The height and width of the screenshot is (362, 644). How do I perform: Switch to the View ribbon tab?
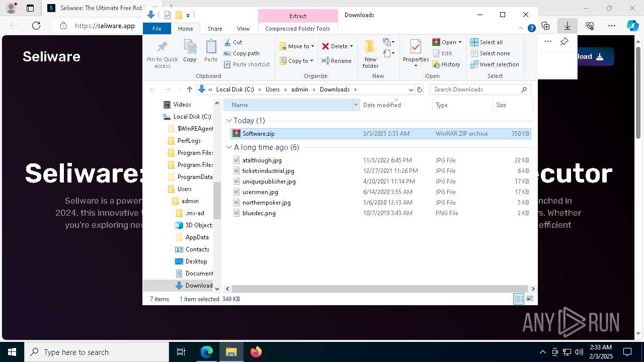[x=243, y=29]
